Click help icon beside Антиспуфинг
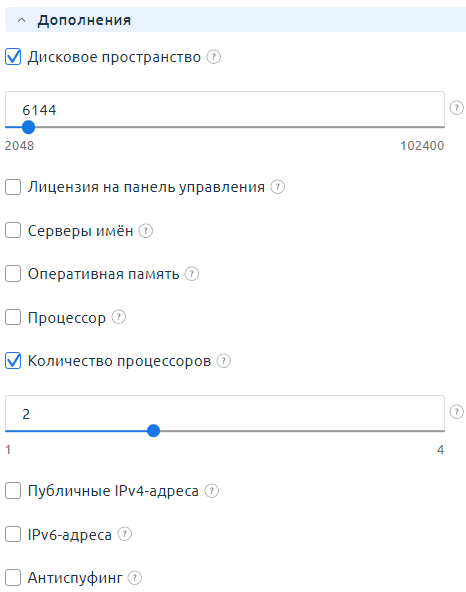The width and height of the screenshot is (466, 592). (x=135, y=578)
